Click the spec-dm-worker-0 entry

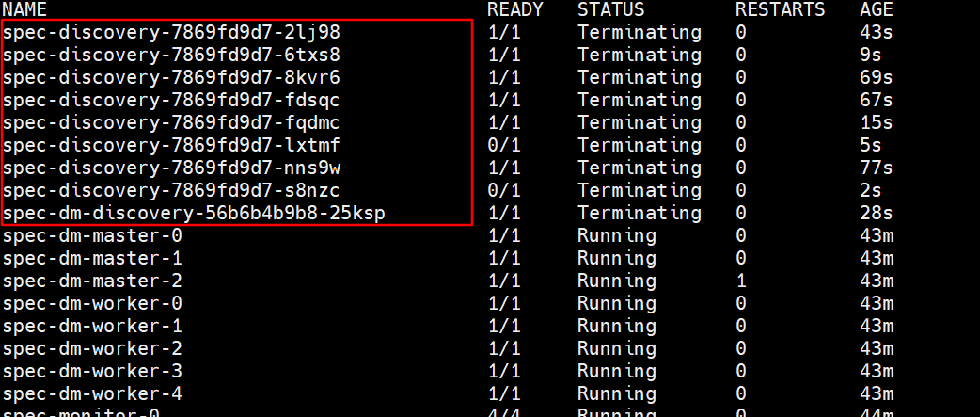92,303
